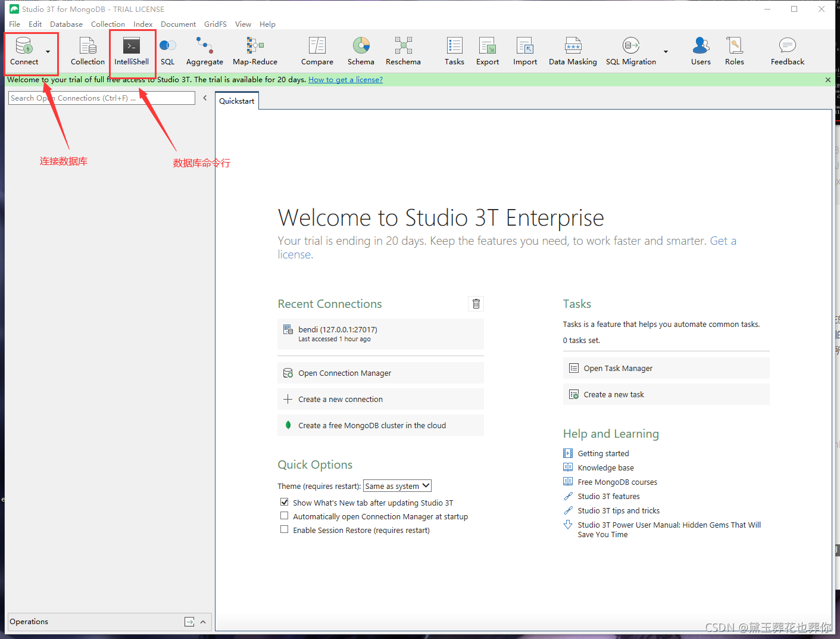
Task: Open Studio 3T features link
Action: (608, 496)
